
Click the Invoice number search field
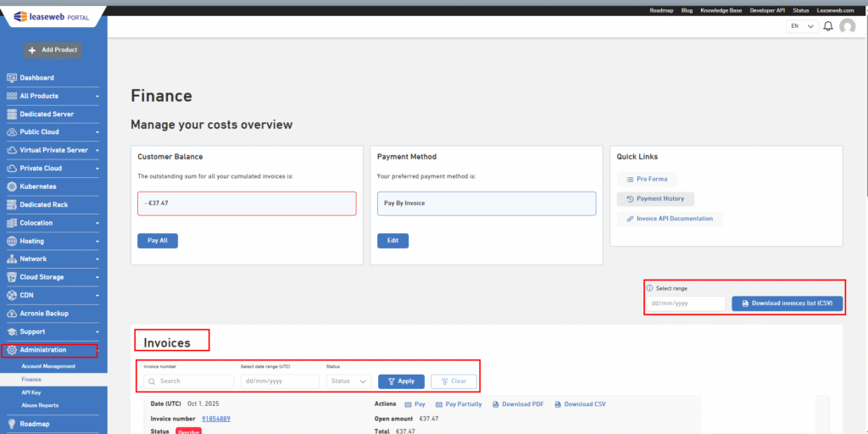click(x=189, y=381)
